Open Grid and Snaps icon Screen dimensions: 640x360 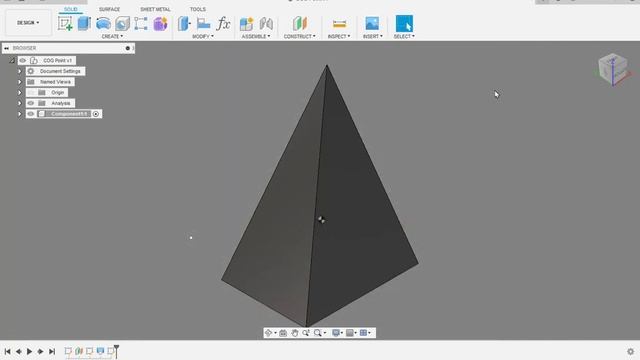(350, 333)
